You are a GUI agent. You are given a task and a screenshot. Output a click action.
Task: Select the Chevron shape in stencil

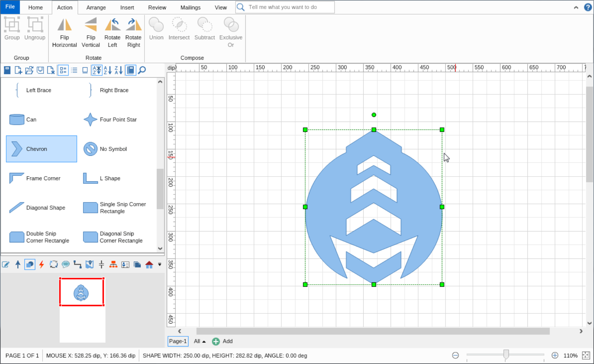coord(41,149)
